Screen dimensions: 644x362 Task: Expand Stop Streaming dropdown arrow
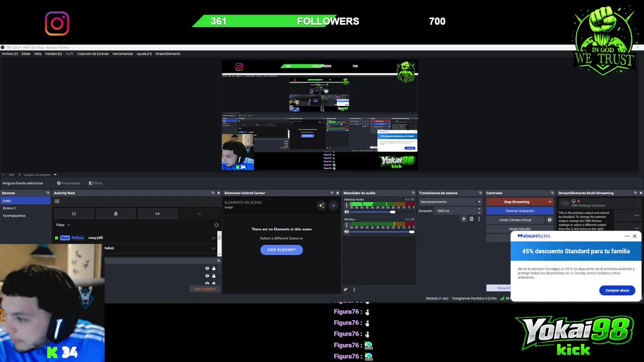click(x=550, y=202)
